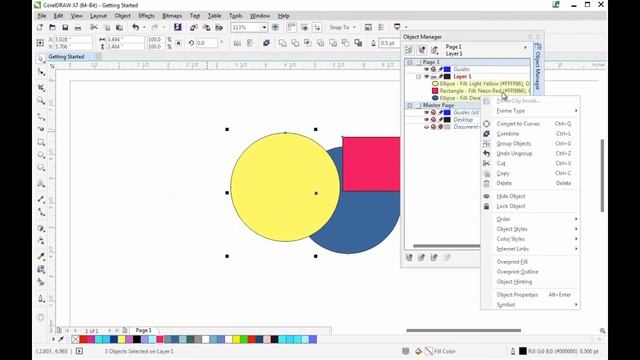The height and width of the screenshot is (360, 640).
Task: Toggle printable icon of Page 1 Guides
Action: coord(433,69)
